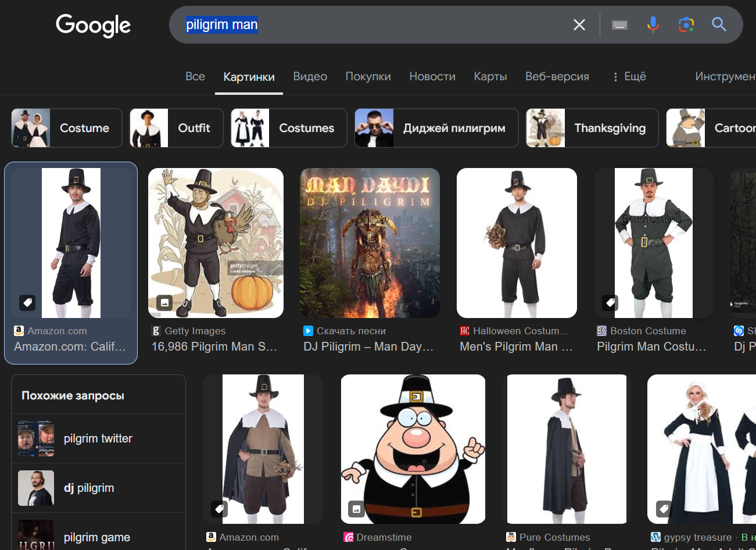Open the related search 'pilgrim twitter'
756x550 pixels.
(x=98, y=438)
